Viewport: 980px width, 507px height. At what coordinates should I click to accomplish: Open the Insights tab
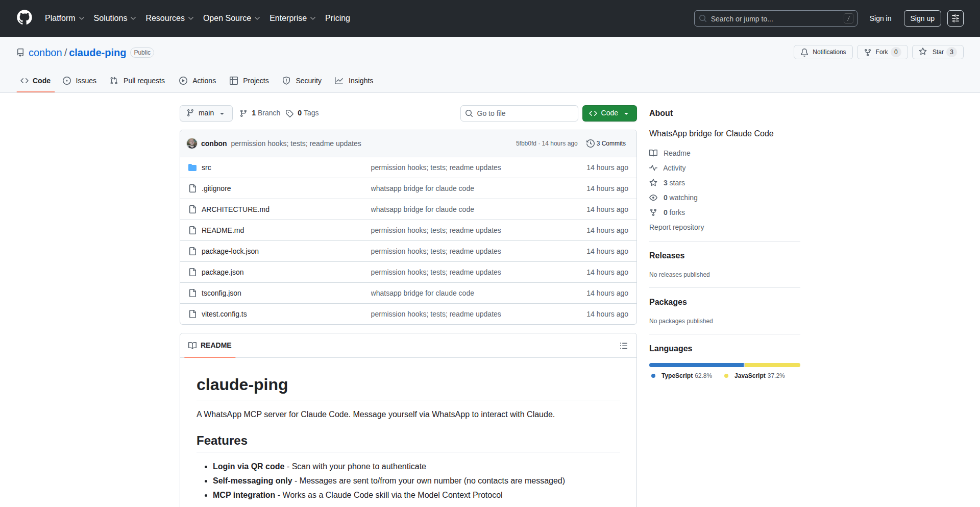[x=354, y=81]
